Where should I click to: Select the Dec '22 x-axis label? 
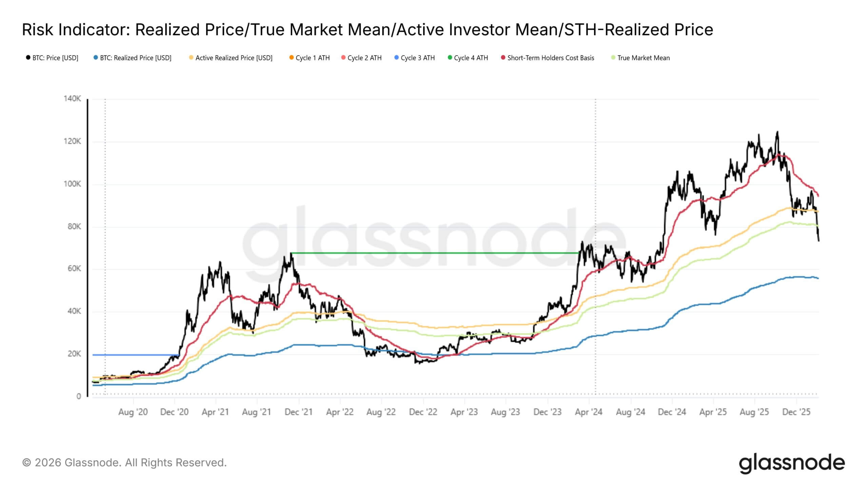[423, 412]
